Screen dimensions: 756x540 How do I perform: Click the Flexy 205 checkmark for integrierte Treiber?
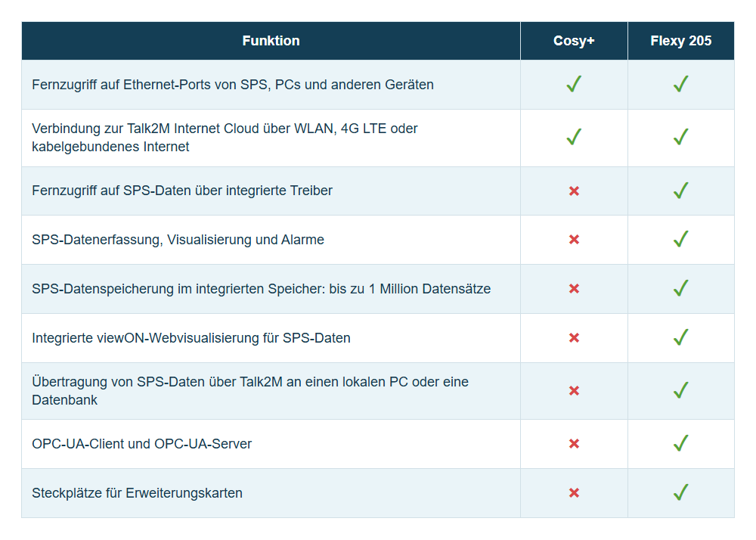pos(681,191)
